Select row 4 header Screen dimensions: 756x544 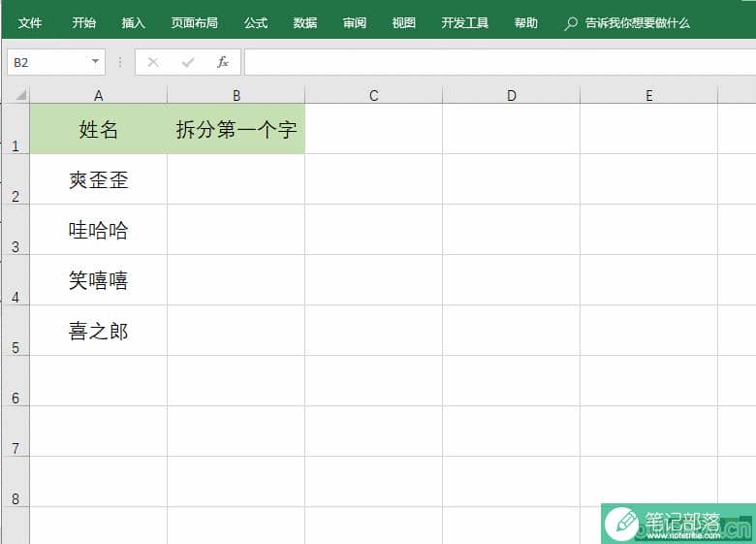point(16,280)
